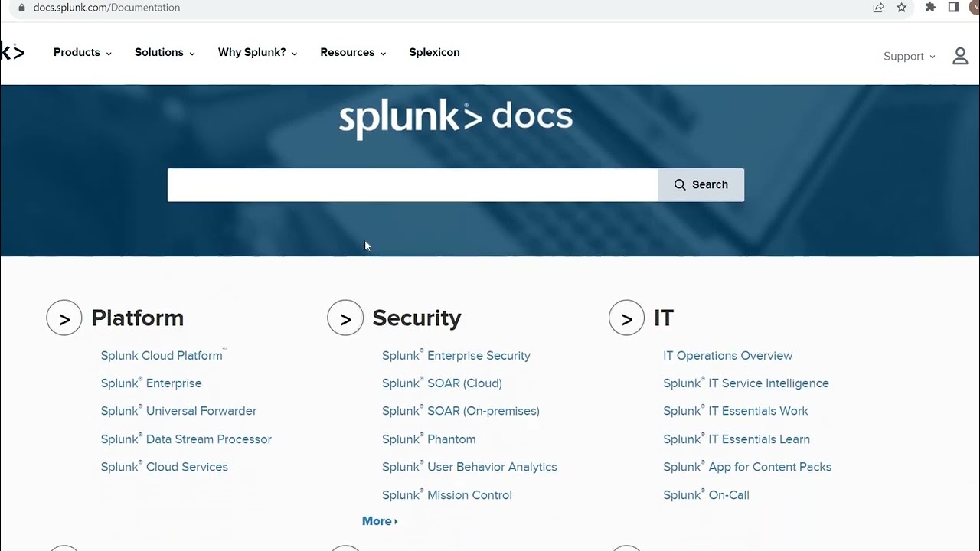Open Splunk Universal Forwarder link
Viewport: 980px width, 551px height.
tap(179, 411)
